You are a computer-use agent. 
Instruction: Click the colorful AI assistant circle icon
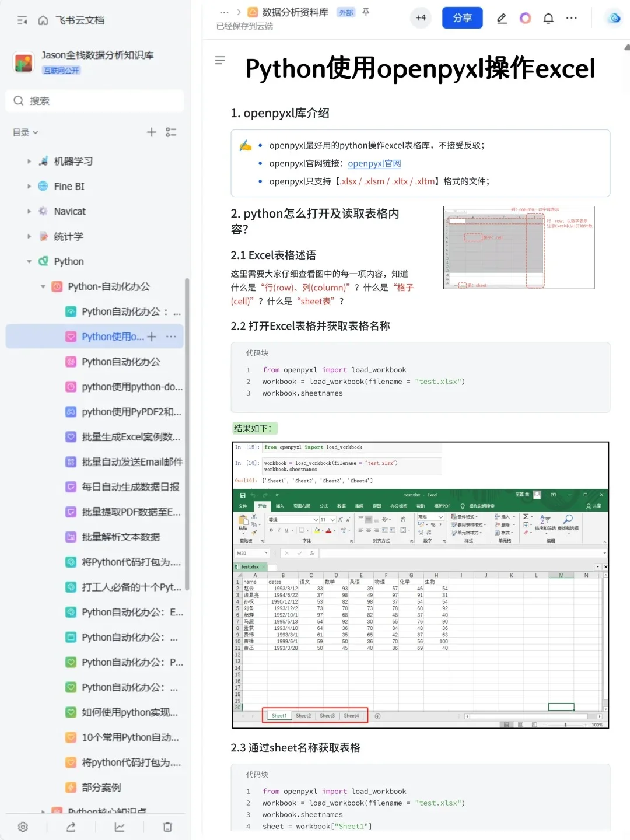tap(525, 18)
